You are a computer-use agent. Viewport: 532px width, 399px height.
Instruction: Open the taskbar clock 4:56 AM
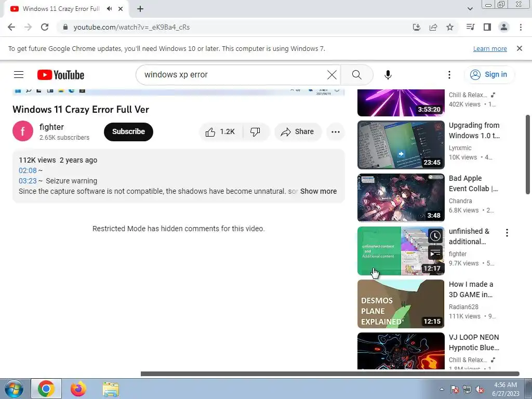pyautogui.click(x=506, y=389)
